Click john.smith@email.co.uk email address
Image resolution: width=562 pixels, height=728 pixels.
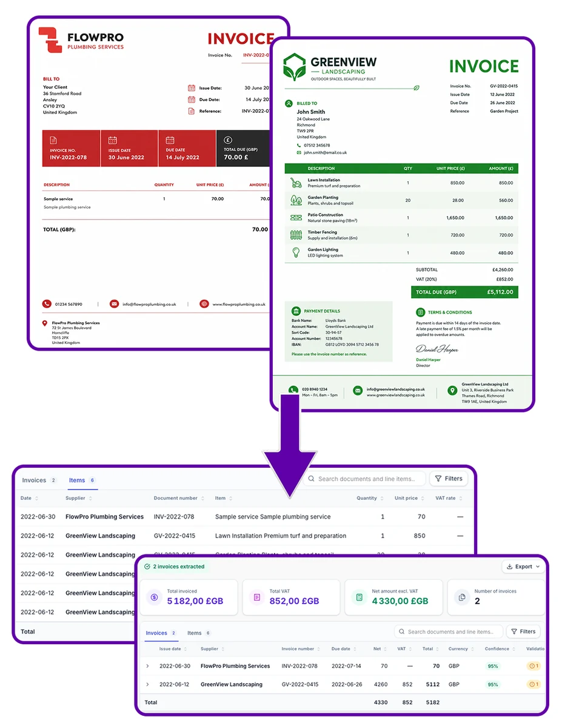pyautogui.click(x=326, y=153)
